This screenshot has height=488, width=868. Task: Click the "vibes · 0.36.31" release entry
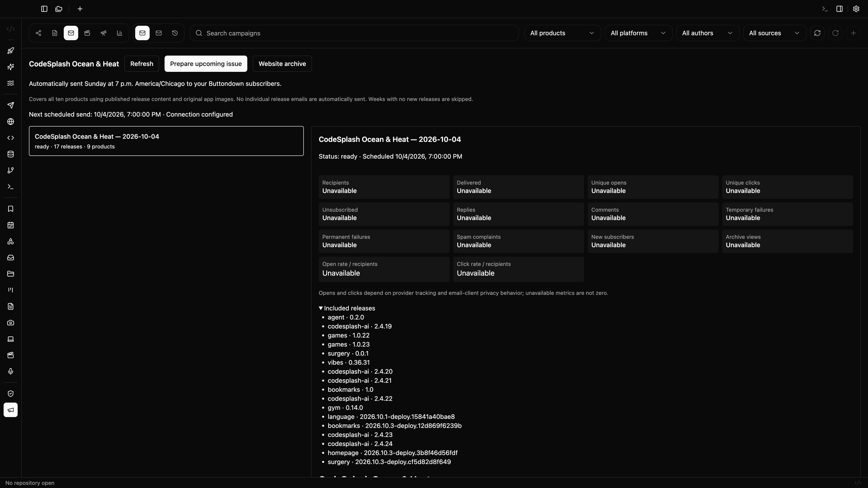click(x=348, y=362)
